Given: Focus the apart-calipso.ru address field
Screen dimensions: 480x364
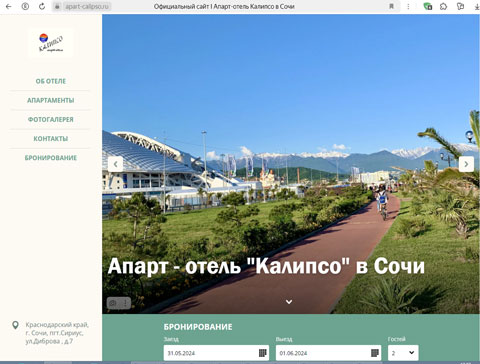Looking at the screenshot, I should pyautogui.click(x=86, y=6).
